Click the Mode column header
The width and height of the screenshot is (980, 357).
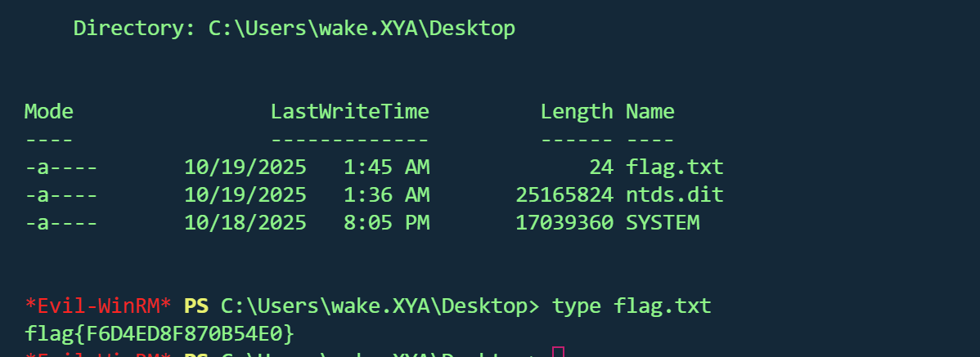(x=49, y=112)
